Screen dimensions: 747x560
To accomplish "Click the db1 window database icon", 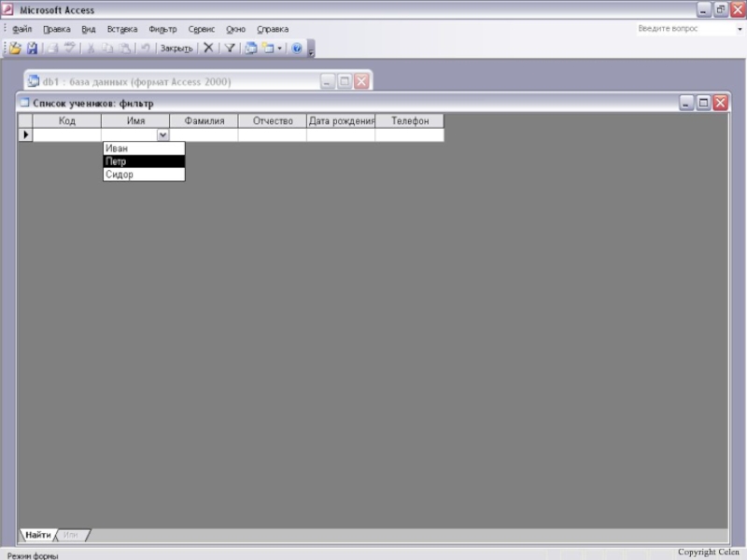I will [34, 81].
